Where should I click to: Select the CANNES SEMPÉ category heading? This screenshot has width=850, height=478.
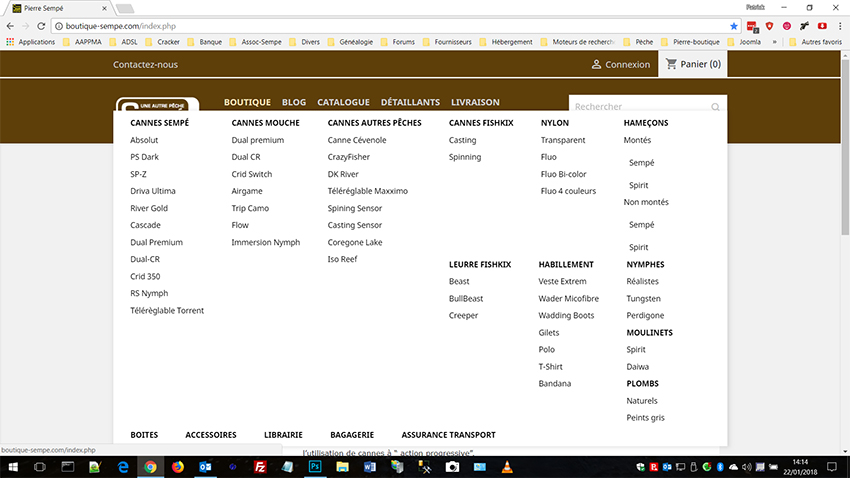pos(159,123)
